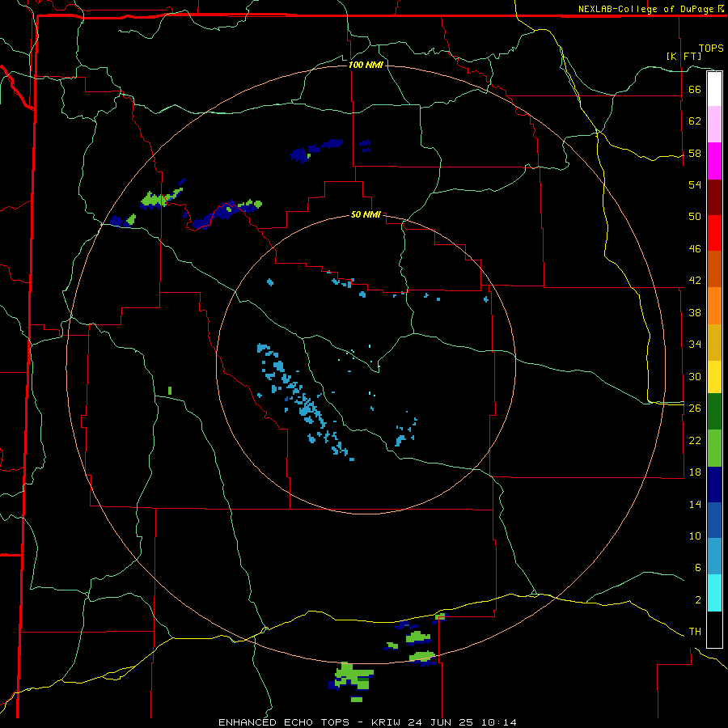Click the TOPS legend title
The height and width of the screenshot is (728, 728).
click(x=711, y=49)
